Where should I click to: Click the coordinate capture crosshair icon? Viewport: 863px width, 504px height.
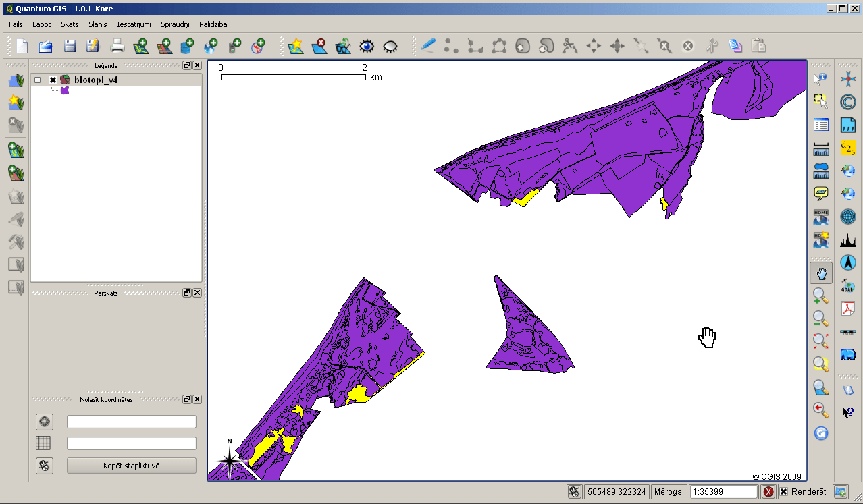[x=45, y=422]
